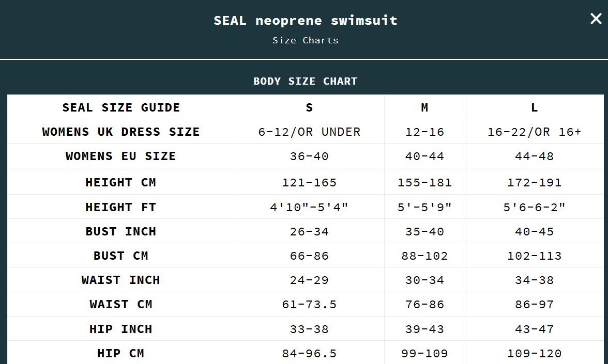Click the 61-73.5 waist cm cell

(x=309, y=304)
